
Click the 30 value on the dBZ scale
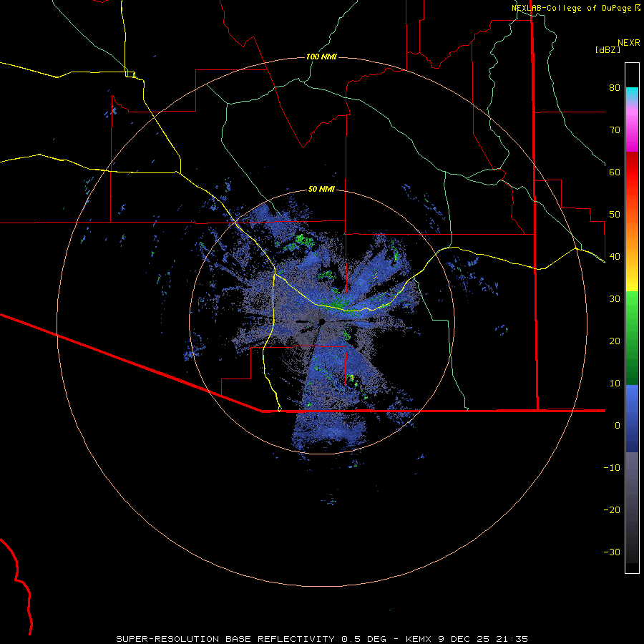coord(615,299)
